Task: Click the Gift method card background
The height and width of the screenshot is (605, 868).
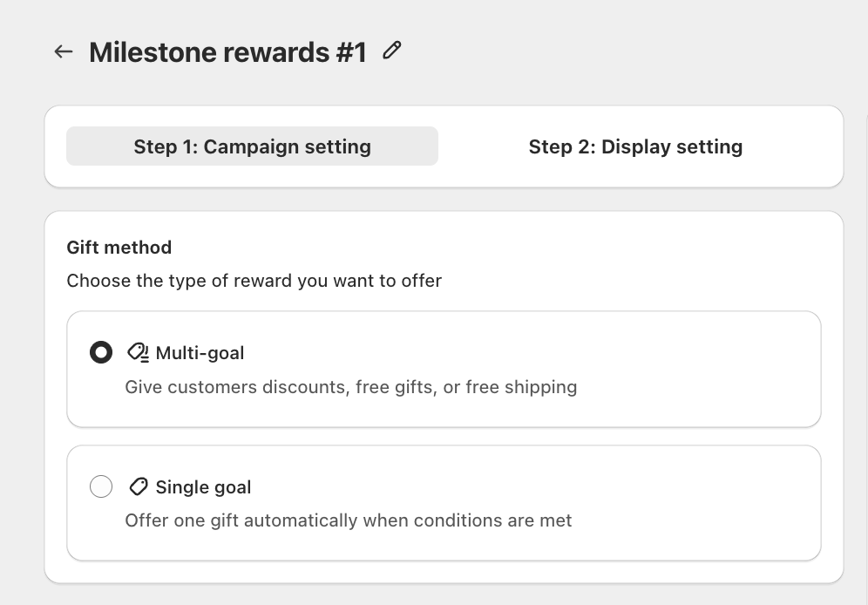Action: 609,260
